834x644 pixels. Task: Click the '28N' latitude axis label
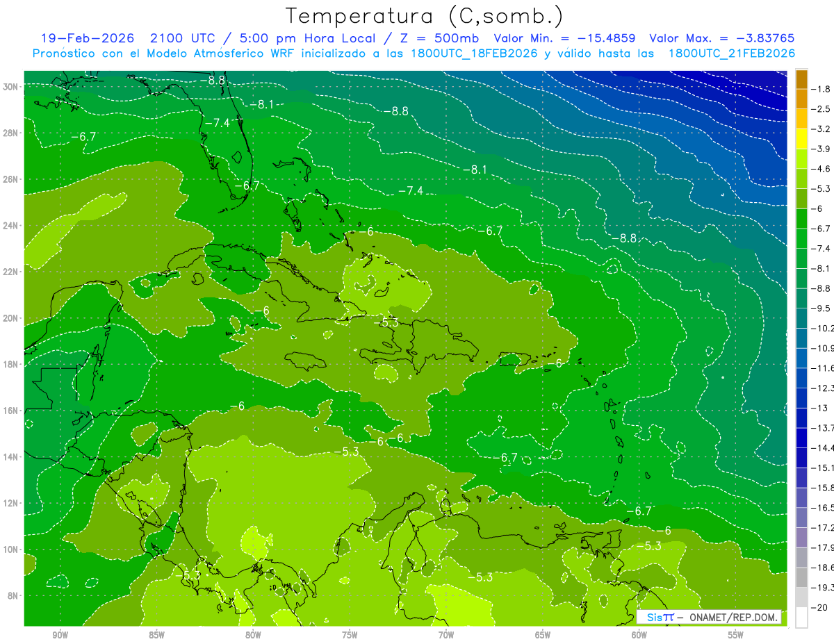coord(10,133)
